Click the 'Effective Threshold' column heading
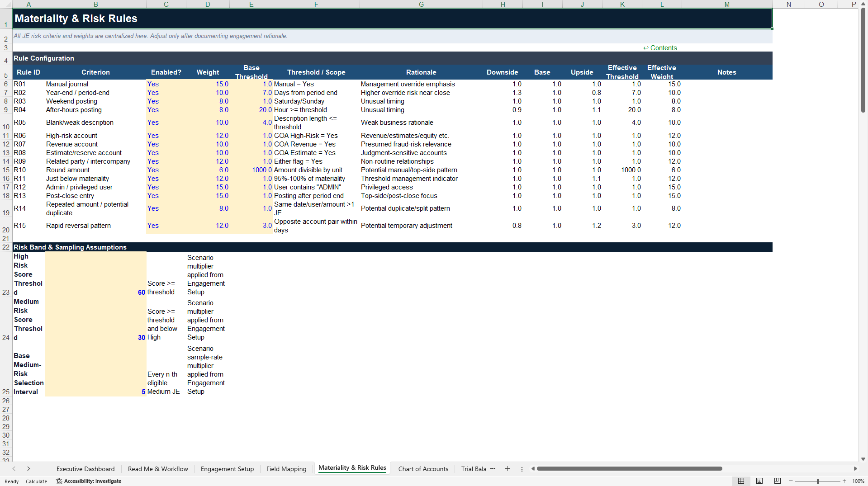The width and height of the screenshot is (868, 486). (622, 72)
